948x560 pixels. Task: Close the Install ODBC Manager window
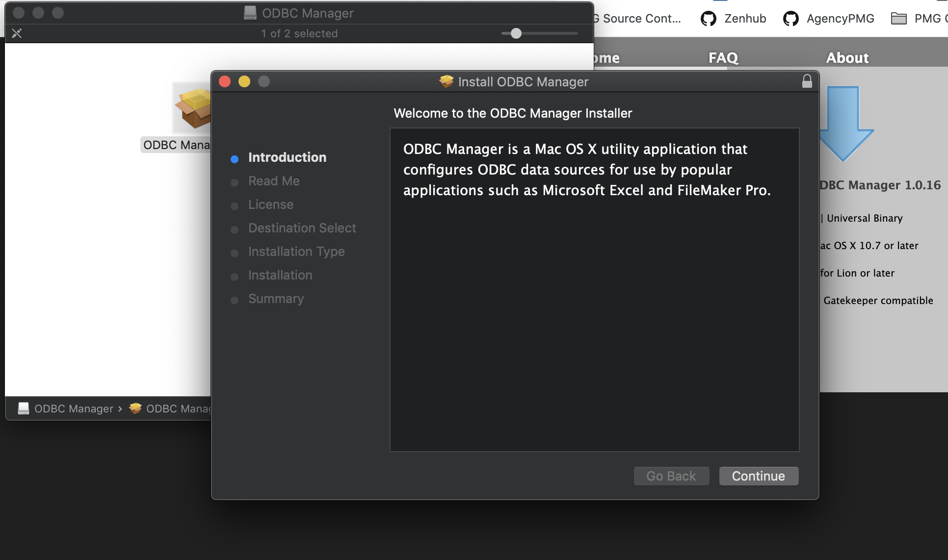pyautogui.click(x=225, y=81)
